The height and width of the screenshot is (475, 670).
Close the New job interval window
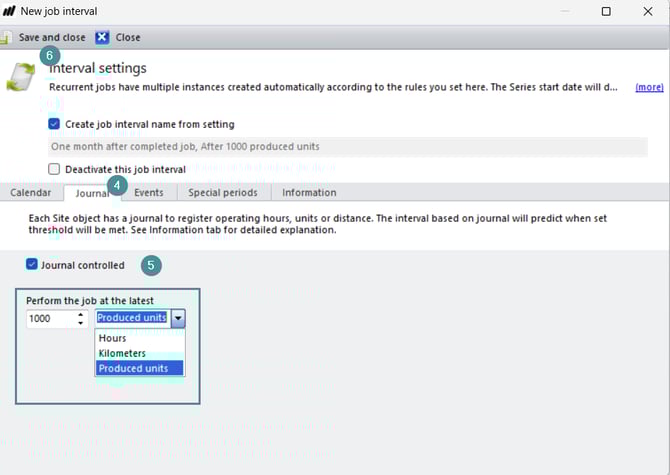648,12
